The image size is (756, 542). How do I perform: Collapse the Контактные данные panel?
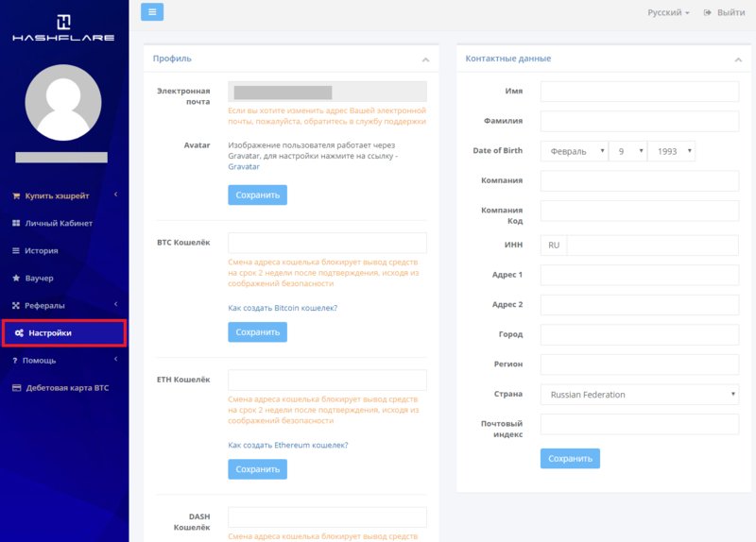tap(737, 59)
